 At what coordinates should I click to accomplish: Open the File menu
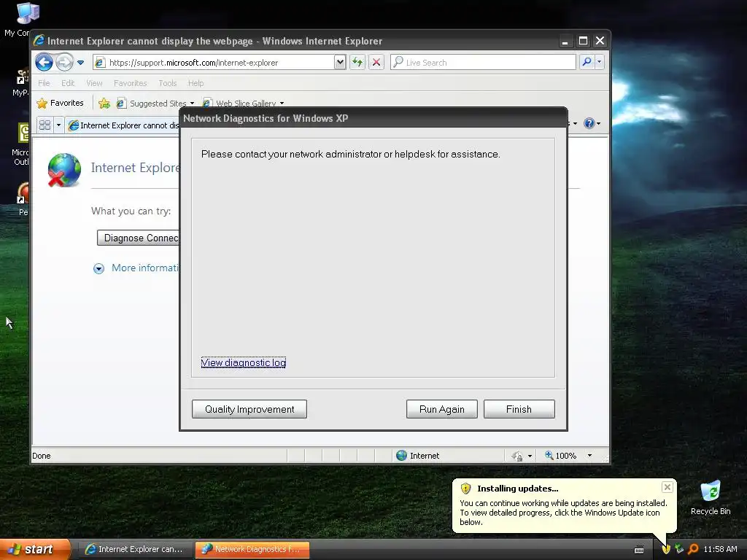point(44,83)
